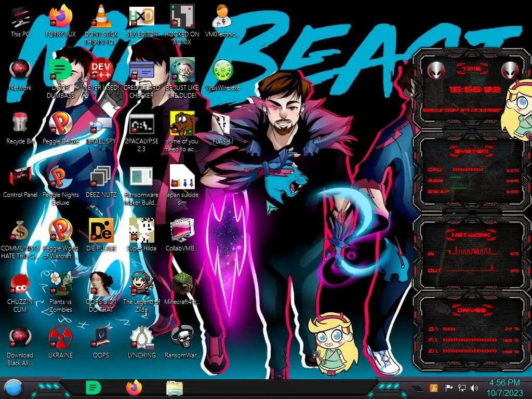
Task: Open the This PC desktop icon
Action: point(20,17)
